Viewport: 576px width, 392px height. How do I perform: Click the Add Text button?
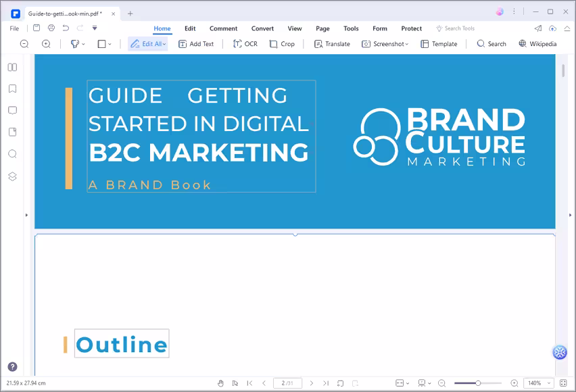click(x=196, y=44)
